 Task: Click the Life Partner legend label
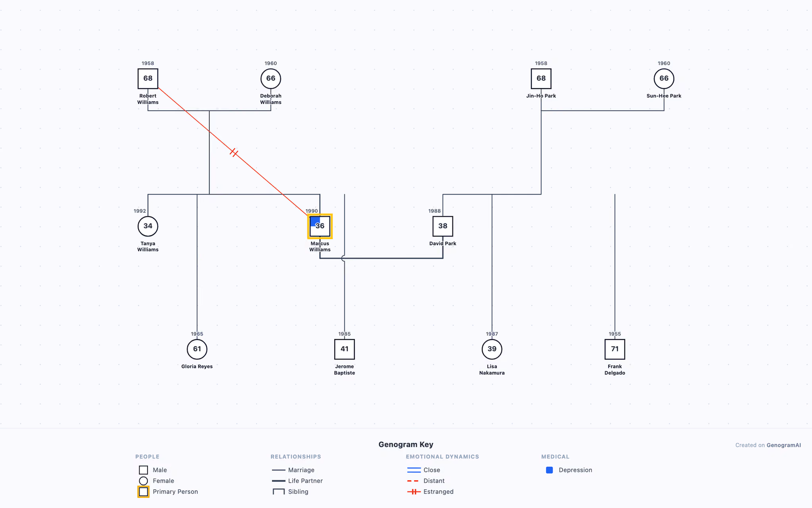click(305, 481)
